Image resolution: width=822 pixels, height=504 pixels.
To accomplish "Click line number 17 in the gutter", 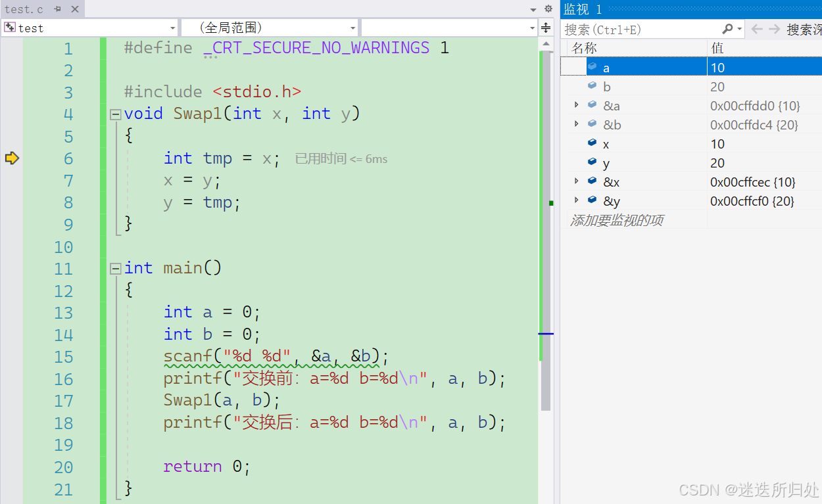I will [x=63, y=401].
